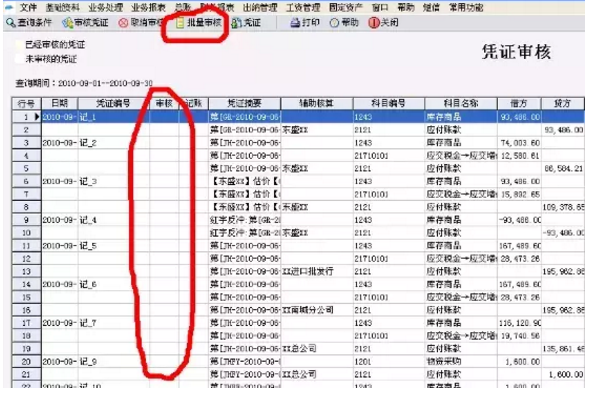Click the 科目编号 column header
Screen dimensions: 593x398
point(388,103)
